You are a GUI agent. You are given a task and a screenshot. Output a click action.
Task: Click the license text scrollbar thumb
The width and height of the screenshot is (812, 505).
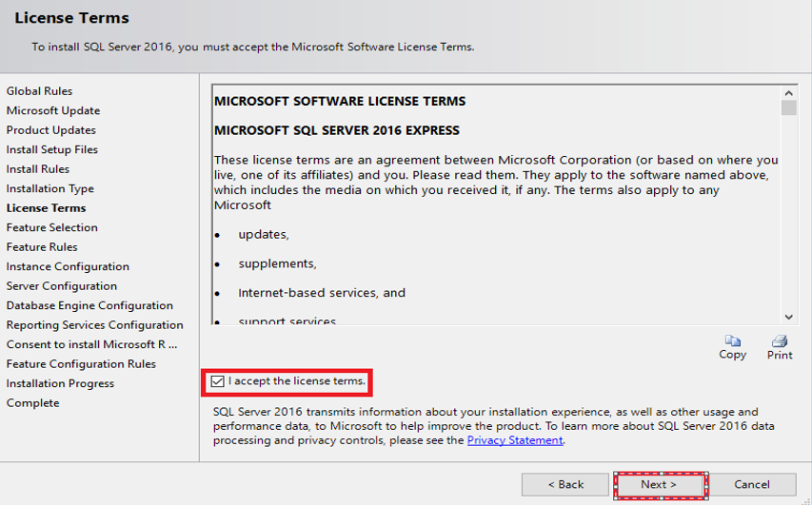788,107
